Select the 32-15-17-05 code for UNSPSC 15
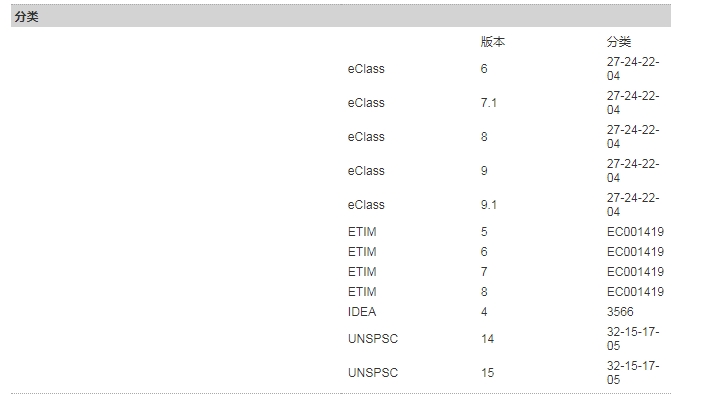Image resolution: width=705 pixels, height=395 pixels. pyautogui.click(x=633, y=373)
